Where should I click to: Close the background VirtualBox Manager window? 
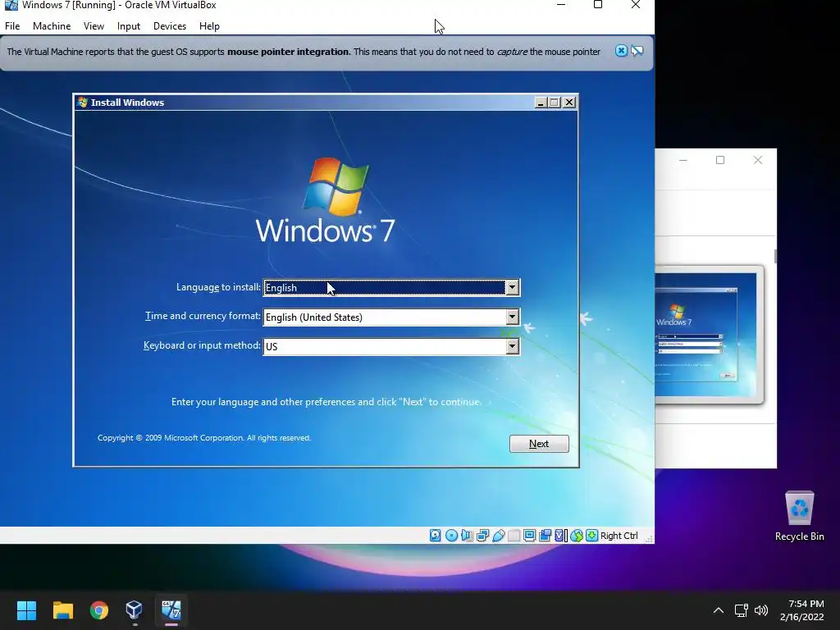[x=757, y=160]
